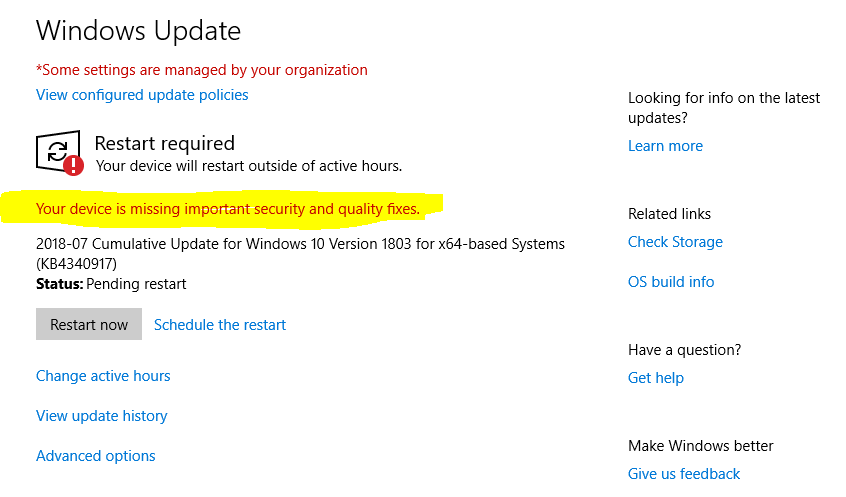This screenshot has height=497, width=846.
Task: Click the Restart required heading text
Action: click(x=165, y=143)
